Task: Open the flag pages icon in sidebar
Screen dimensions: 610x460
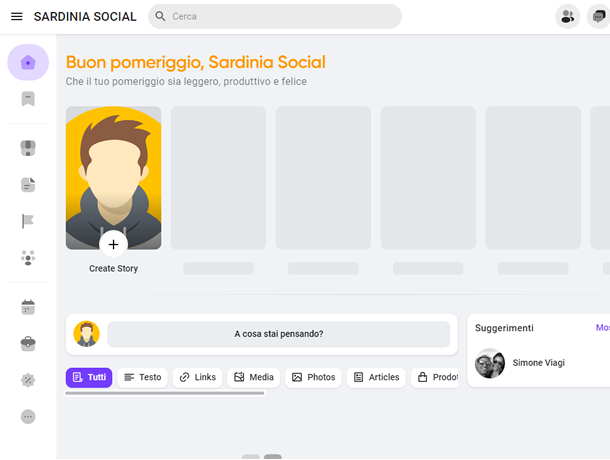Action: (28, 221)
